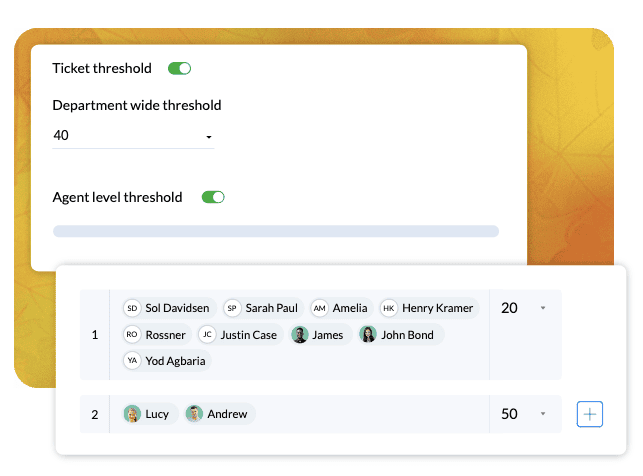643x476 pixels.
Task: Select the Justin Case agent chip
Action: (240, 335)
